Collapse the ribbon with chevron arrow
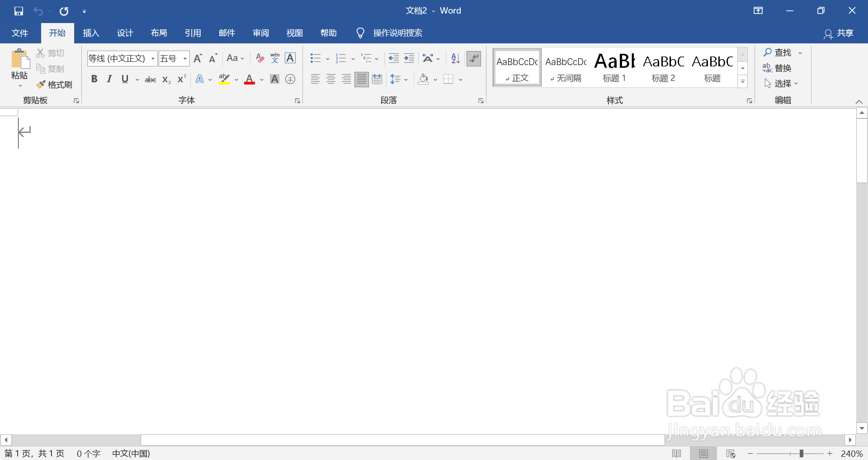This screenshot has width=868, height=460. (859, 102)
